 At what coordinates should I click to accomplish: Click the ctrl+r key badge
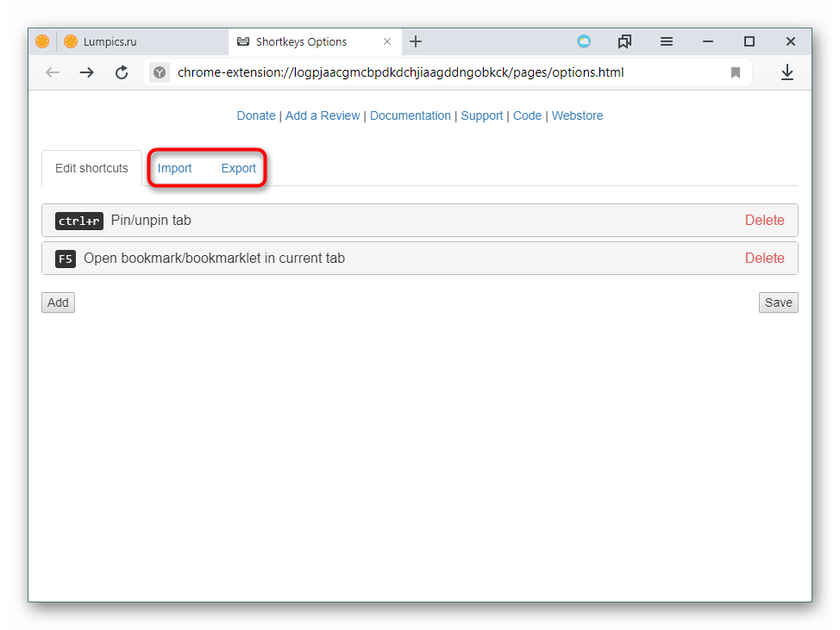click(x=79, y=221)
